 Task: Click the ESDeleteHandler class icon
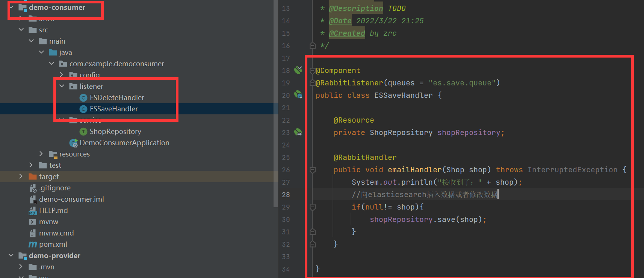coord(83,97)
